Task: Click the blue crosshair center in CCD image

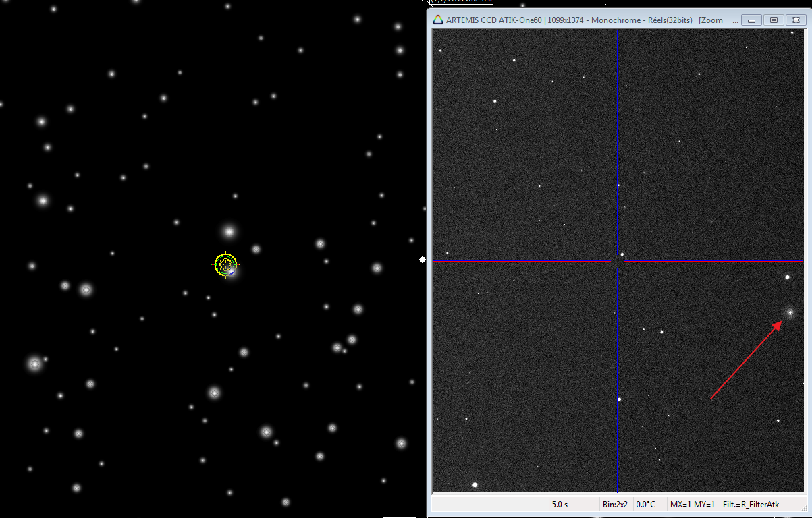Action: pos(617,261)
